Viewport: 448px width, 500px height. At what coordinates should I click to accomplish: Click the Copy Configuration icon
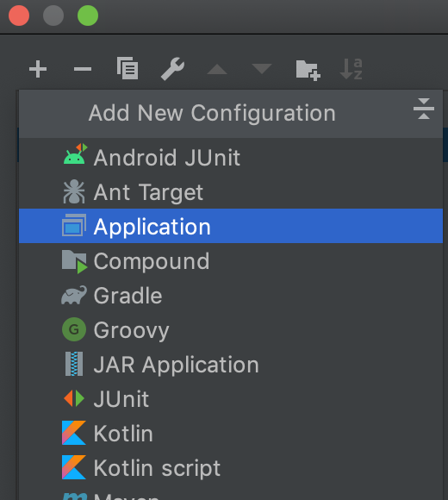128,68
